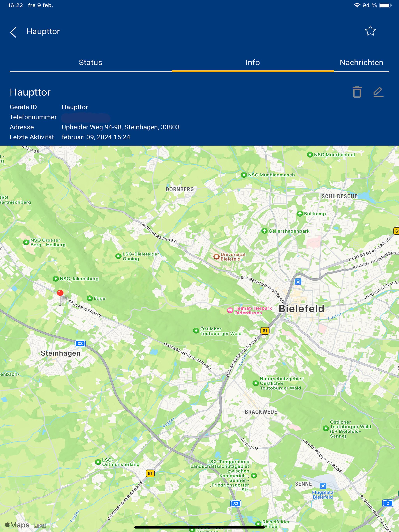
Task: Tap the Letzte Aktivität date value
Action: (96, 137)
